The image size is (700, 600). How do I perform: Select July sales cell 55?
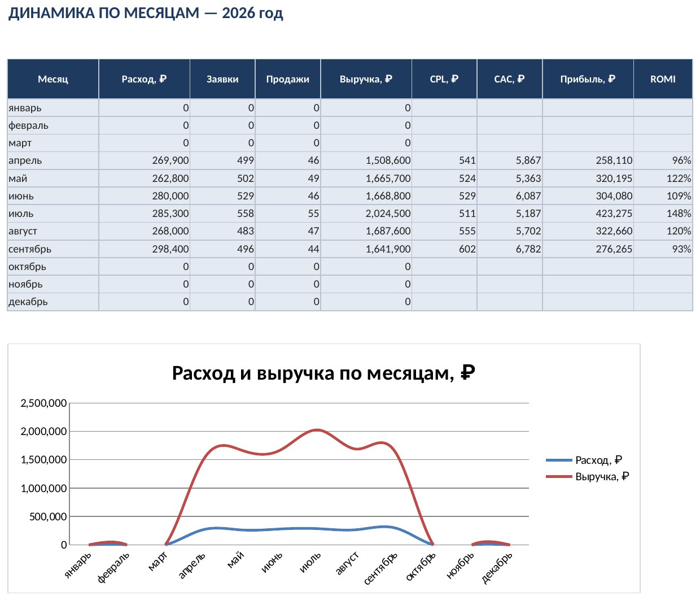pyautogui.click(x=288, y=214)
